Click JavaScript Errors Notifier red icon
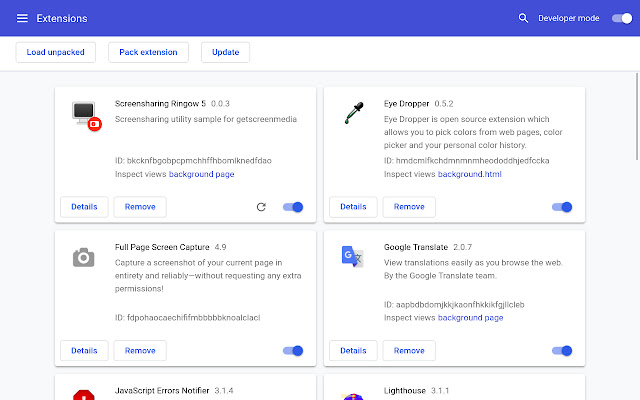 tap(83, 395)
